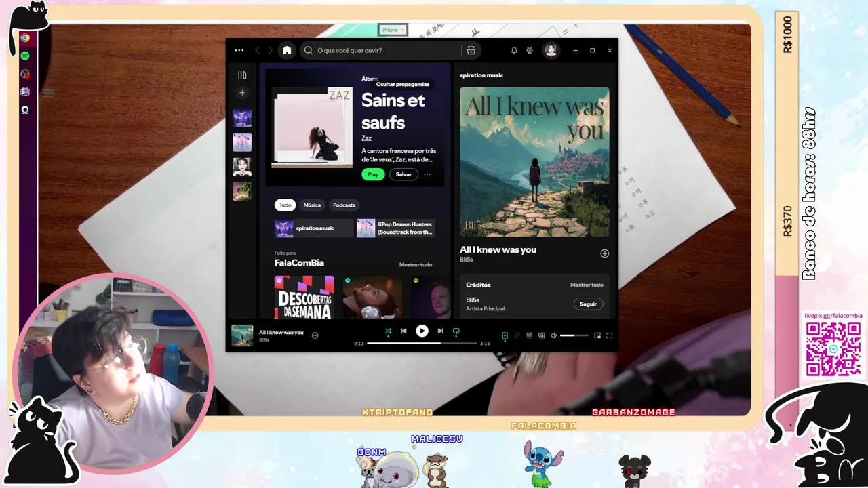Add song to library via panel plus icon

604,253
